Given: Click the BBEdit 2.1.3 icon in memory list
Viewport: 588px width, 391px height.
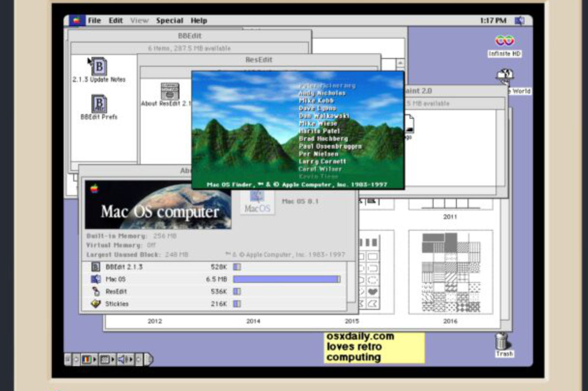Looking at the screenshot, I should pos(96,267).
